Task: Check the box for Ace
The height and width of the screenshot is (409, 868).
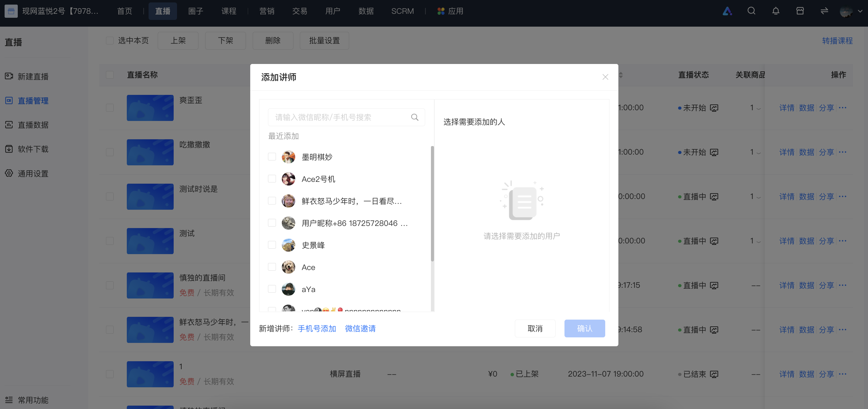Action: click(272, 267)
